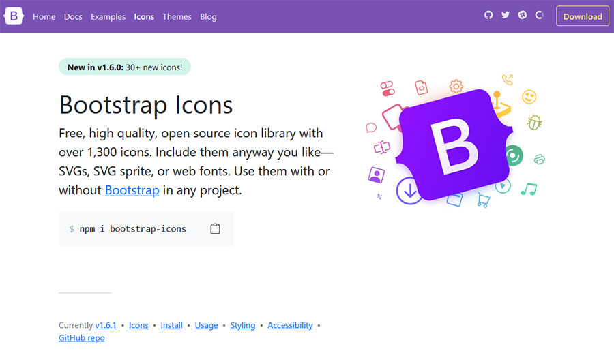Select Icons in the navbar
This screenshot has height=364, width=614.
point(144,17)
